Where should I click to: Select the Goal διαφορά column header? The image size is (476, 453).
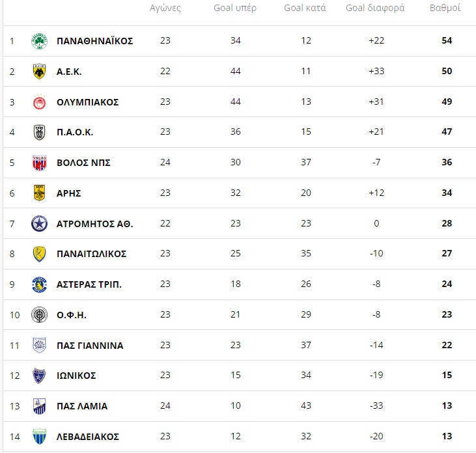pyautogui.click(x=375, y=8)
